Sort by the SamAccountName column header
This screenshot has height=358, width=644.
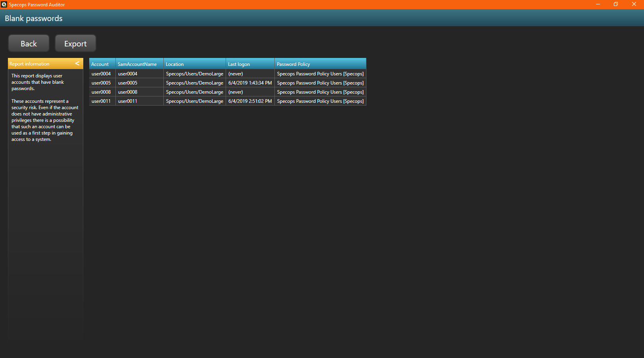[139, 64]
